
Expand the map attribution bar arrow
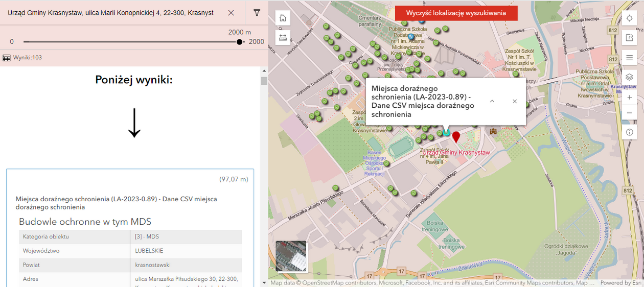pyautogui.click(x=264, y=283)
